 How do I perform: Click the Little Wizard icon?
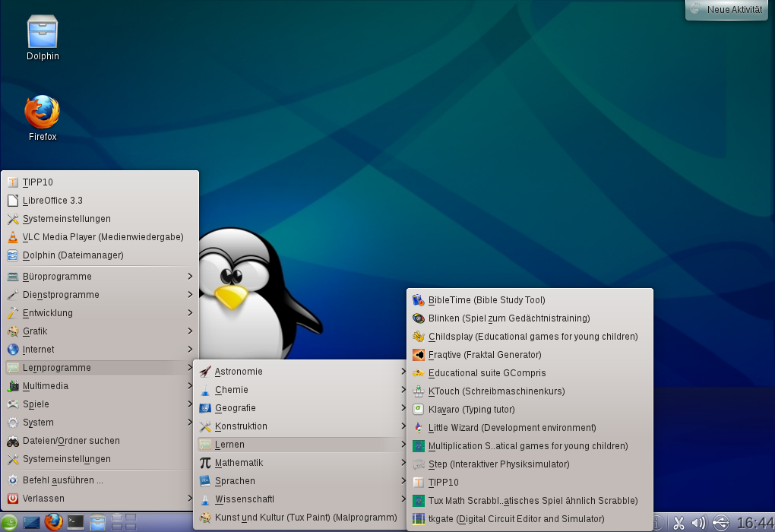419,428
